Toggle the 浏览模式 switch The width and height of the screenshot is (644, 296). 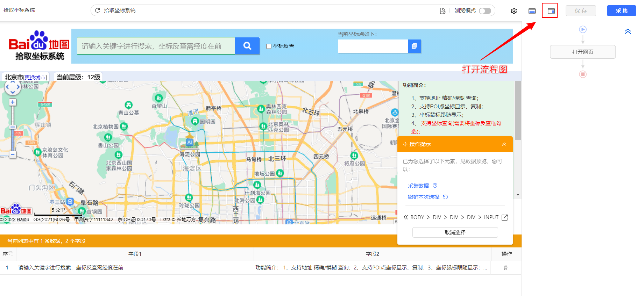[x=485, y=11]
